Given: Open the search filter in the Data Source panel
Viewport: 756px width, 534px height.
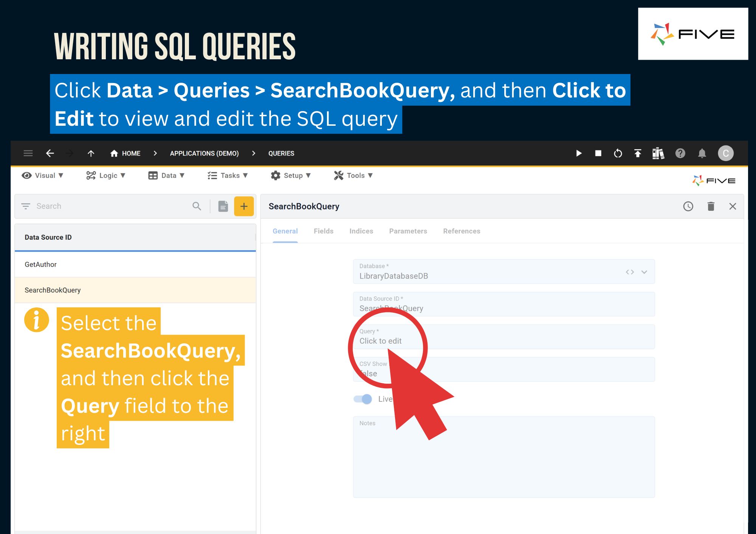Looking at the screenshot, I should [x=26, y=206].
